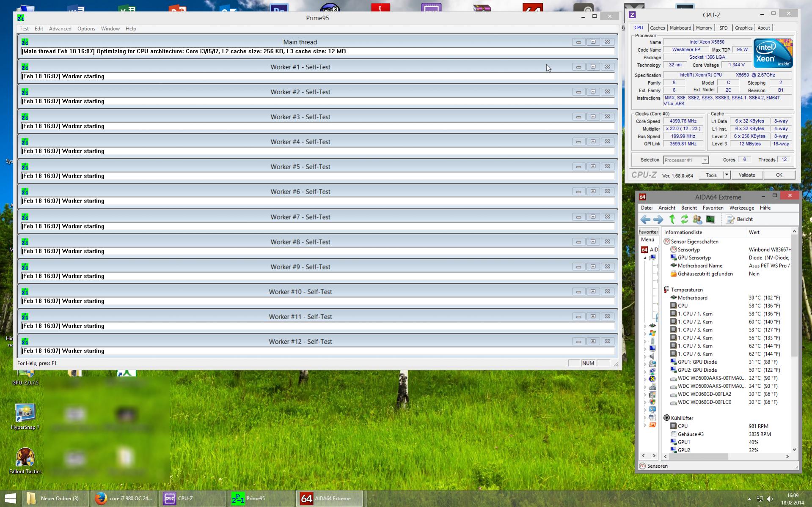Collapse the computer node in AIDA64 tree

(645, 258)
